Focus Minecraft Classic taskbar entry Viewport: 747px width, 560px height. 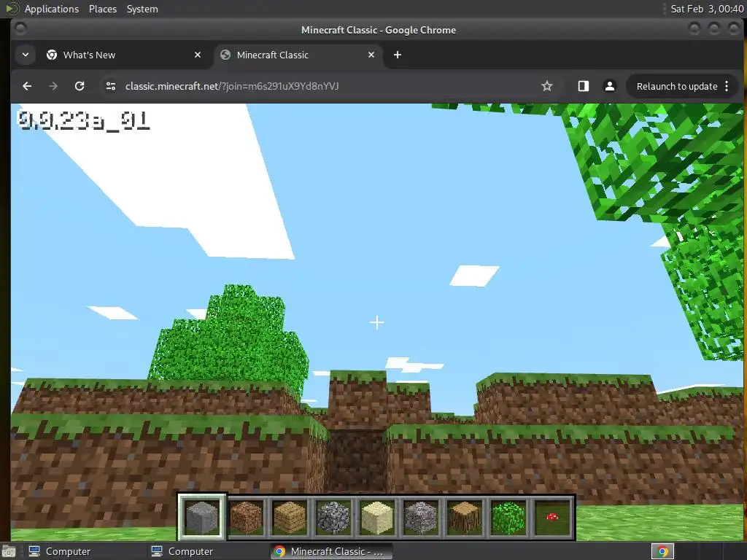coord(332,551)
